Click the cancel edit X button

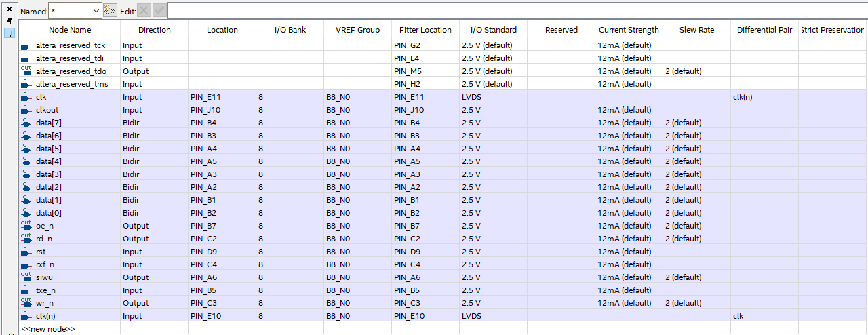[x=144, y=11]
